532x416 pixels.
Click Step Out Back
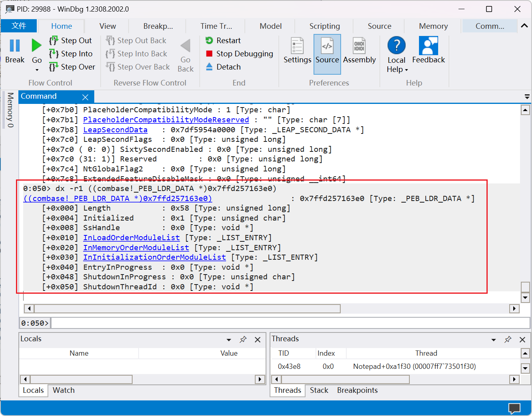(136, 40)
